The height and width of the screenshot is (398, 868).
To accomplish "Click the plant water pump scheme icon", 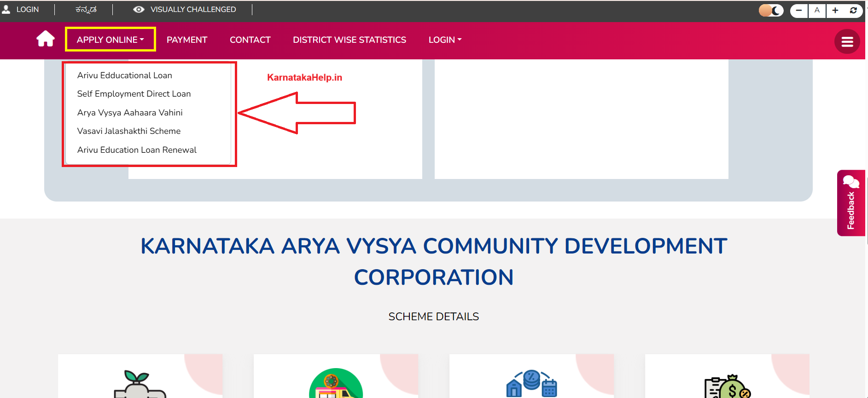I will coord(140,384).
